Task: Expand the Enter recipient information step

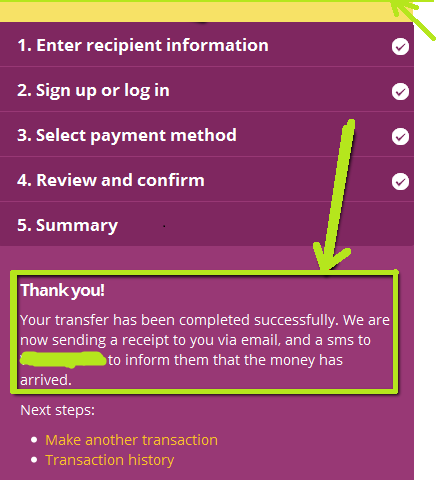Action: pyautogui.click(x=207, y=45)
